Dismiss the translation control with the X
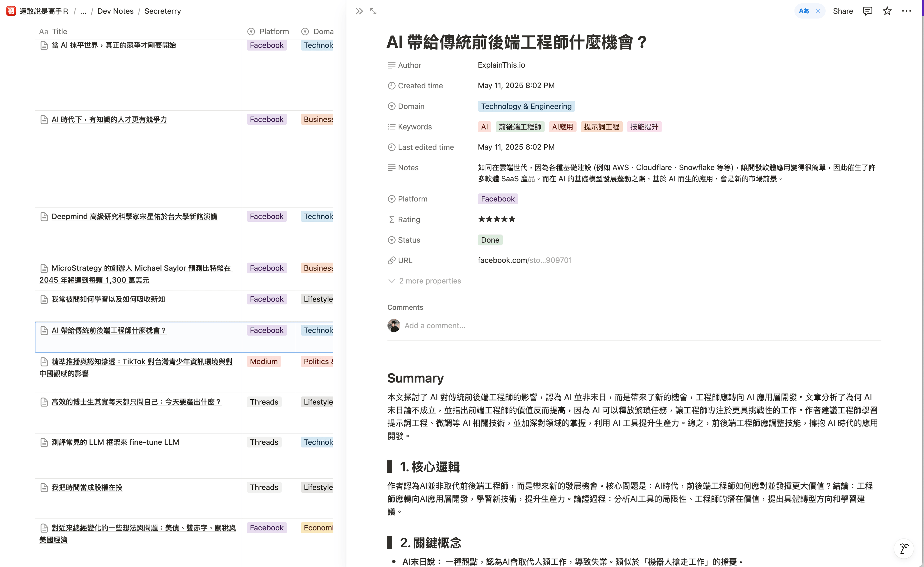This screenshot has width=924, height=567. (x=818, y=11)
